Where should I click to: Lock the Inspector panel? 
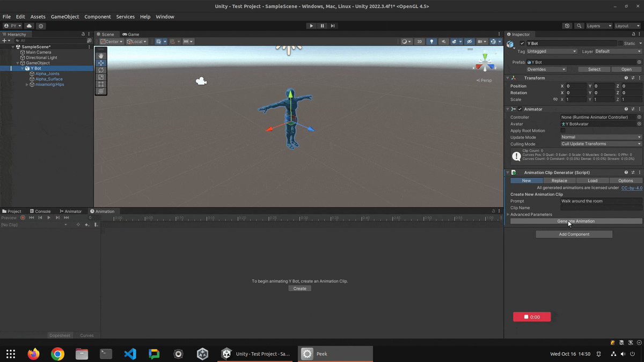pos(633,34)
